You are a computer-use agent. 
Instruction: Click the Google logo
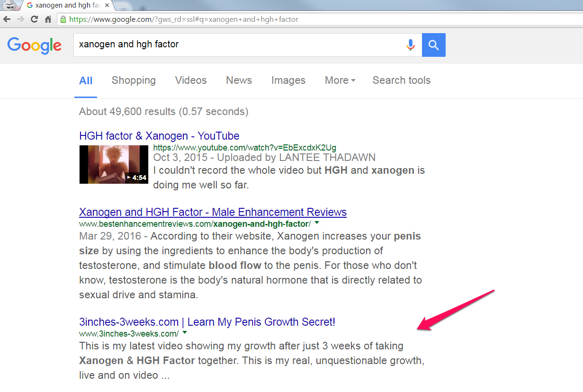(x=35, y=45)
